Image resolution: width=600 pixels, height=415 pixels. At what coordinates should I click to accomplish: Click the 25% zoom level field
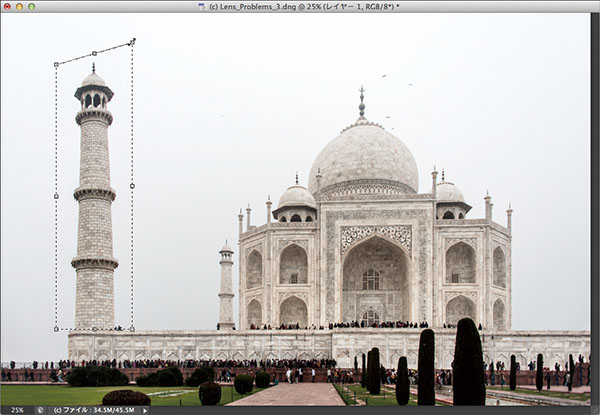point(17,409)
